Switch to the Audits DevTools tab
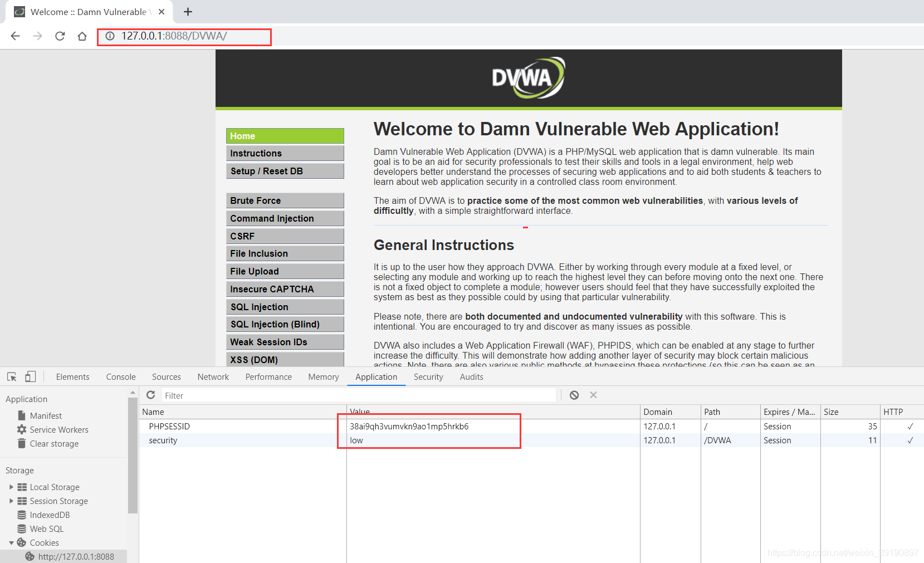Screen dimensions: 924x563 click(472, 377)
